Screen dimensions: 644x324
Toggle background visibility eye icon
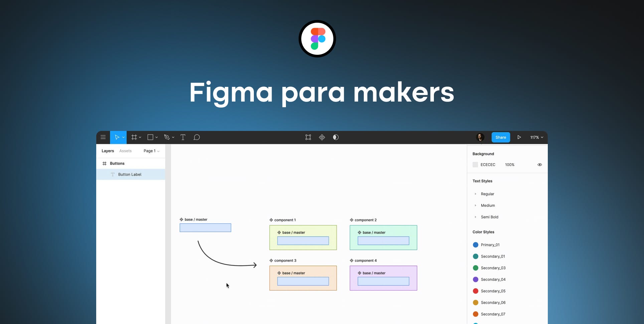[540, 165]
